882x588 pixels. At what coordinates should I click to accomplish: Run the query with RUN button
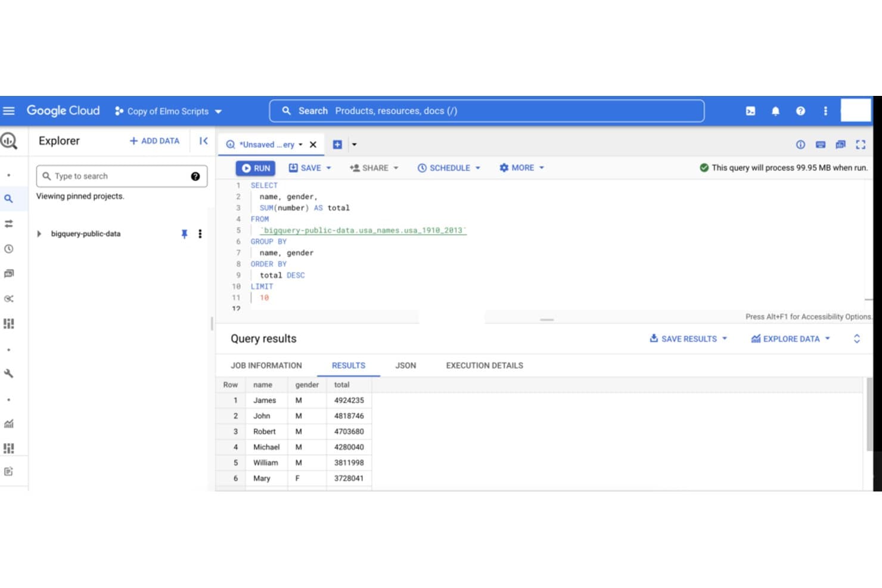[256, 169]
